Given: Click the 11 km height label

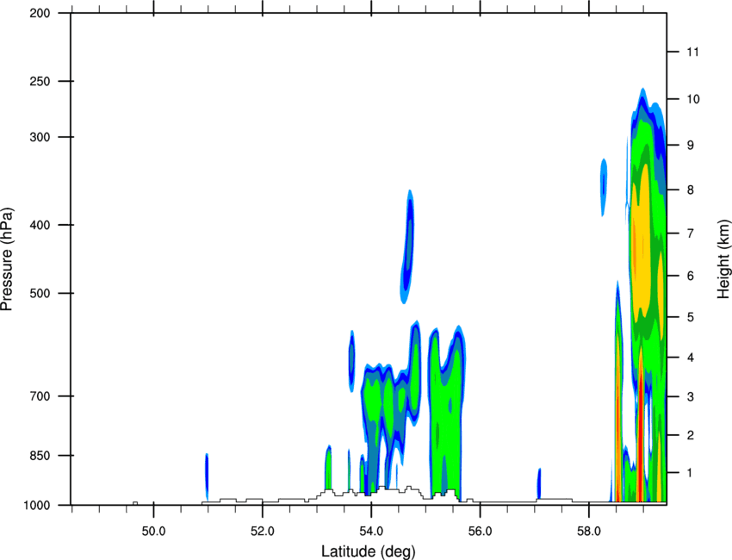Looking at the screenshot, I should point(692,52).
